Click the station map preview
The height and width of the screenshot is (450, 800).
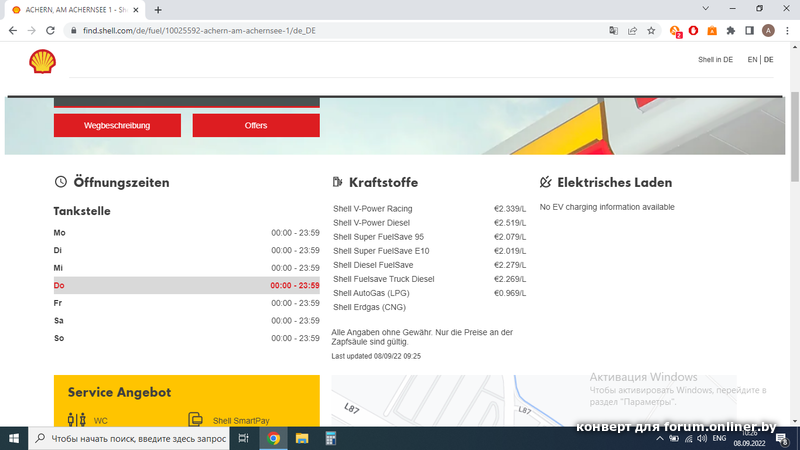[534, 401]
